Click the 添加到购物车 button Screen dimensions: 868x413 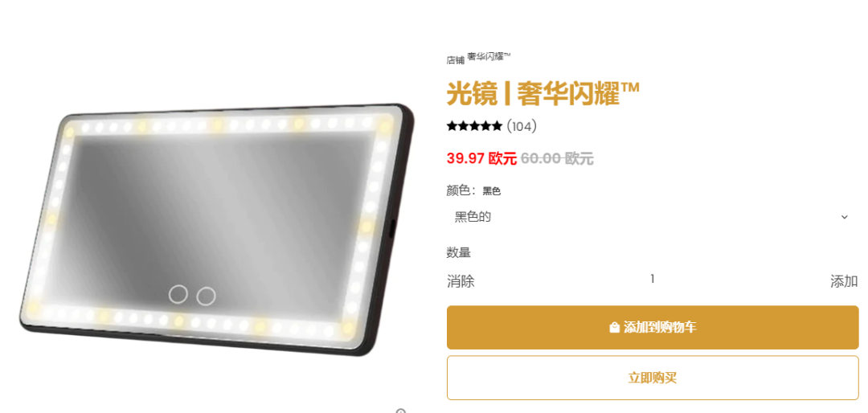tap(653, 328)
